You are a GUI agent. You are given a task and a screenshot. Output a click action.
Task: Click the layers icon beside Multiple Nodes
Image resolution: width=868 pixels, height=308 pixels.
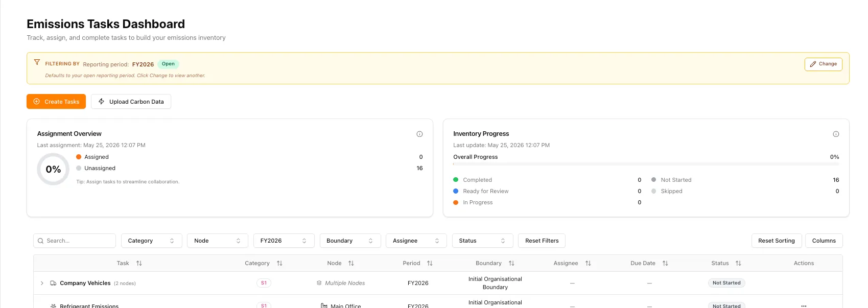319,283
